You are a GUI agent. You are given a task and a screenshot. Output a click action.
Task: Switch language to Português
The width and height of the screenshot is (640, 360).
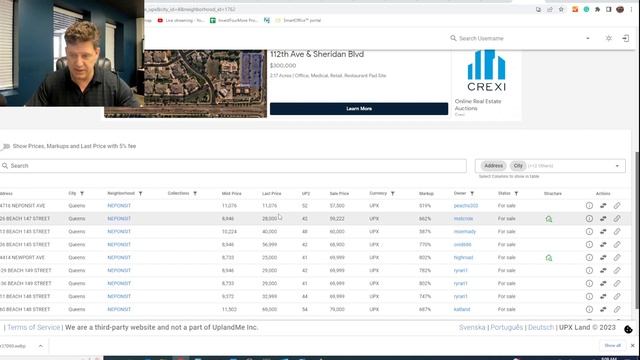507,327
